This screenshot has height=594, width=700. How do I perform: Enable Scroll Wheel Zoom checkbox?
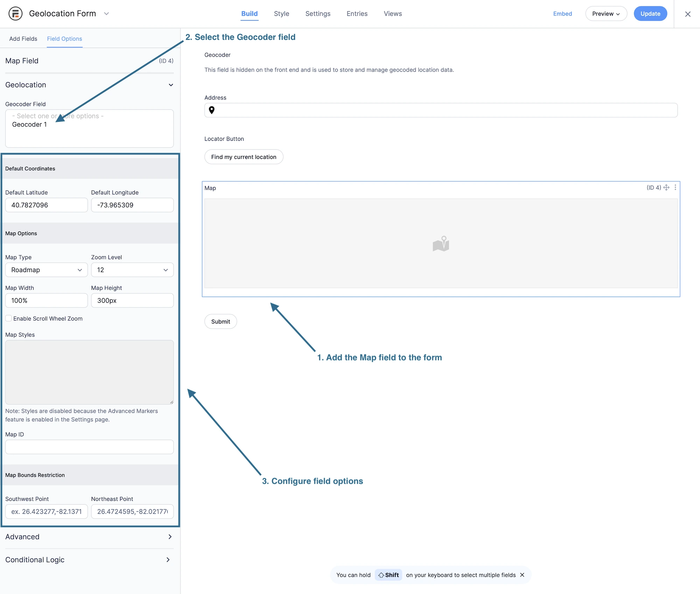(9, 318)
